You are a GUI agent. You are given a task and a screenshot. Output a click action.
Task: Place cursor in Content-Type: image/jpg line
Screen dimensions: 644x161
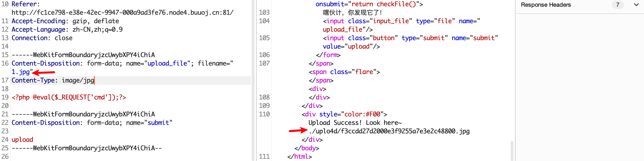131,80
